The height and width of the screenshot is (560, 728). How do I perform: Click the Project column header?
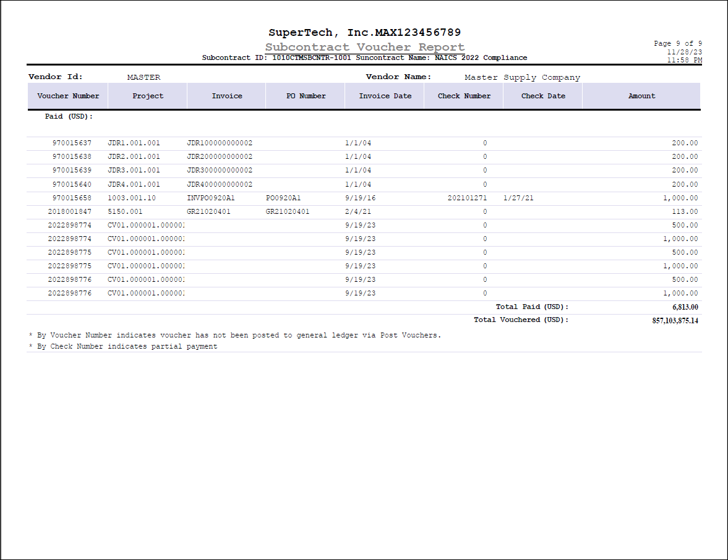pos(148,96)
